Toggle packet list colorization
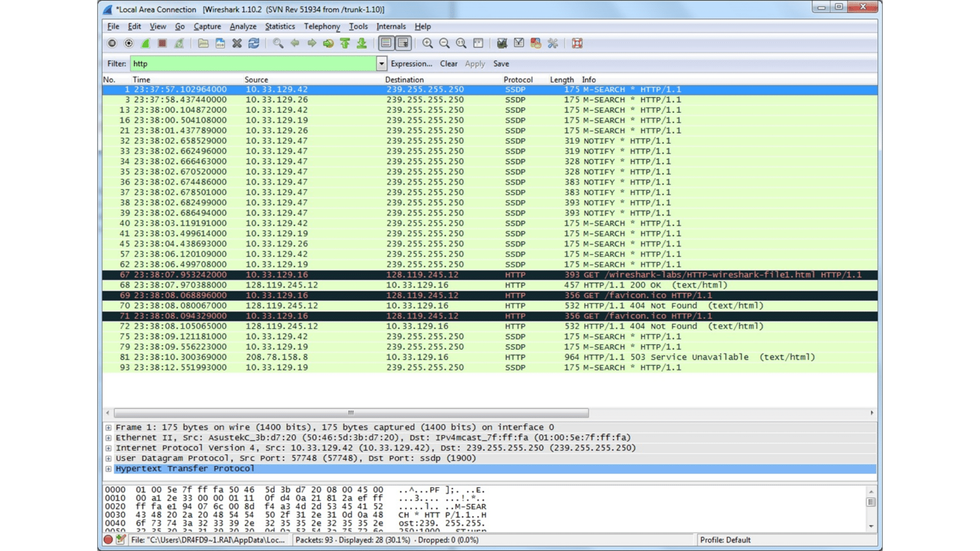This screenshot has height=551, width=980. click(386, 43)
